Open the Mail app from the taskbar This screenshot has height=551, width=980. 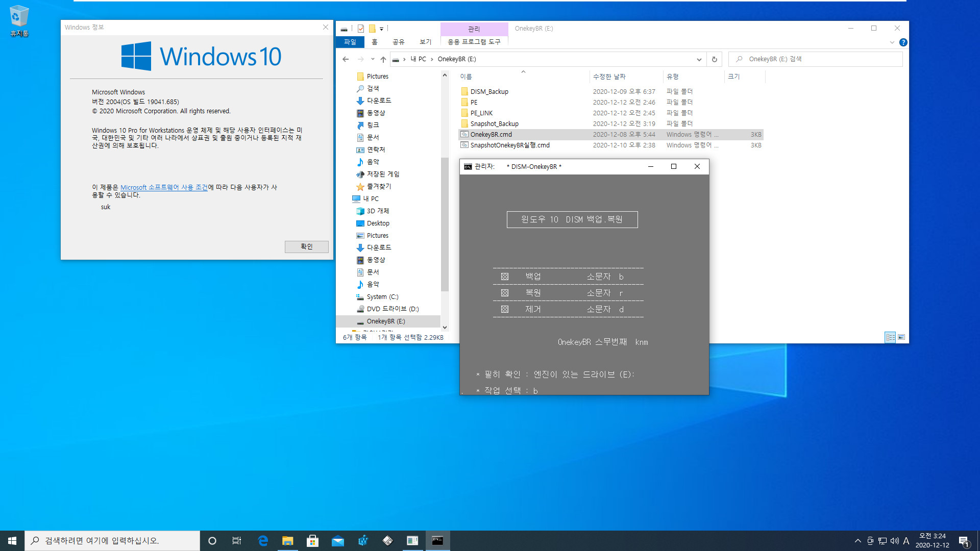337,541
